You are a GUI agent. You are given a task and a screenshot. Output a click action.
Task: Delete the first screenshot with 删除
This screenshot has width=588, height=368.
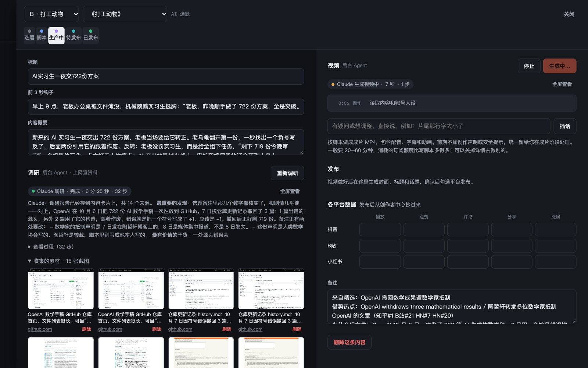[86, 329]
